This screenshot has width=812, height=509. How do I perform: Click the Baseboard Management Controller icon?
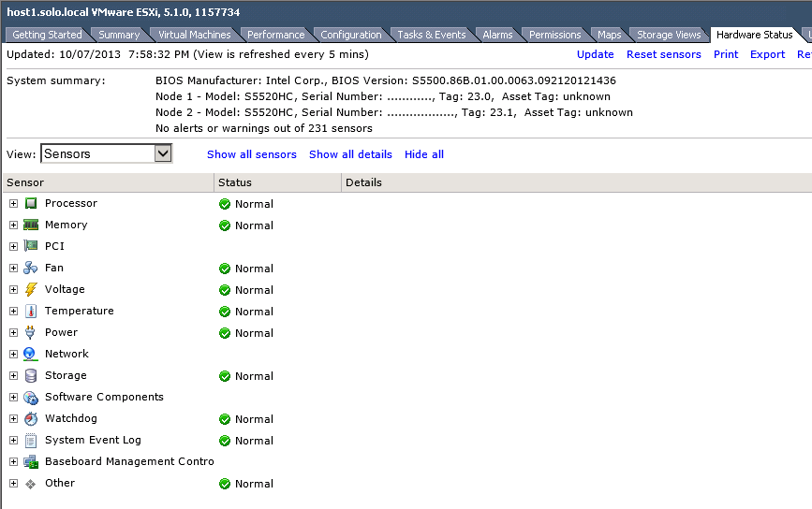pyautogui.click(x=31, y=461)
